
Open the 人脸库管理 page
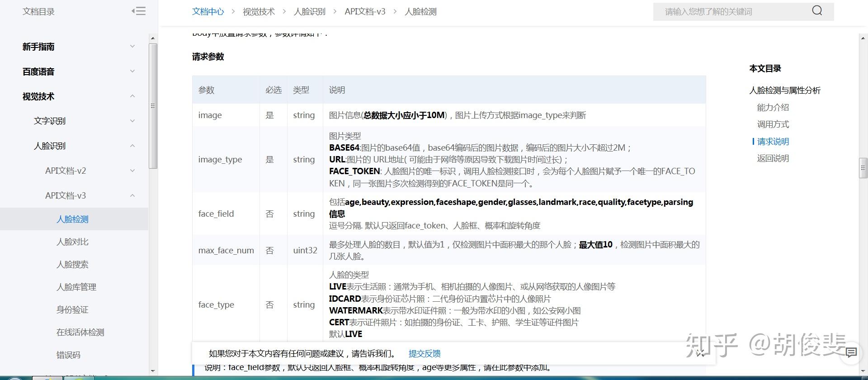(76, 287)
